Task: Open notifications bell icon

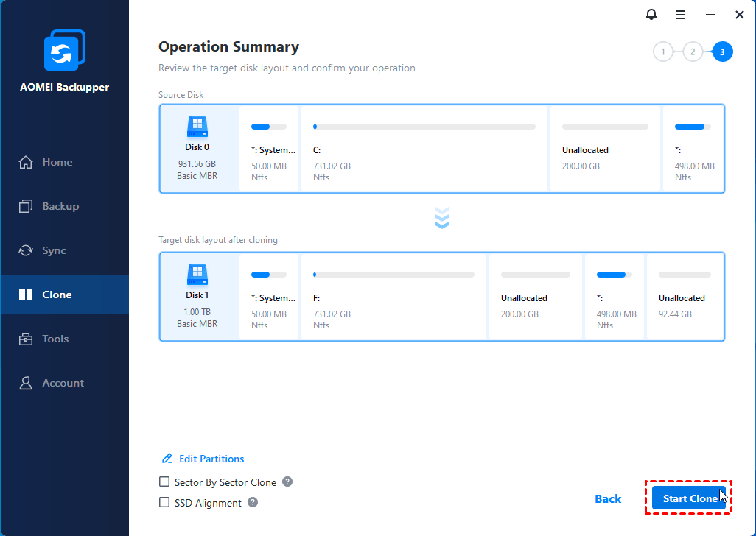Action: point(651,15)
